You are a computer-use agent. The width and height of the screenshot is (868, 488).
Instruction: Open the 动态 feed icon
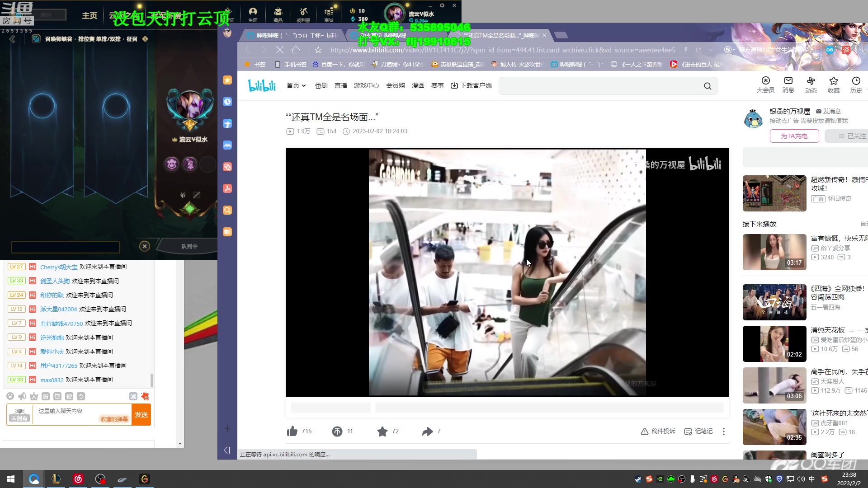811,84
